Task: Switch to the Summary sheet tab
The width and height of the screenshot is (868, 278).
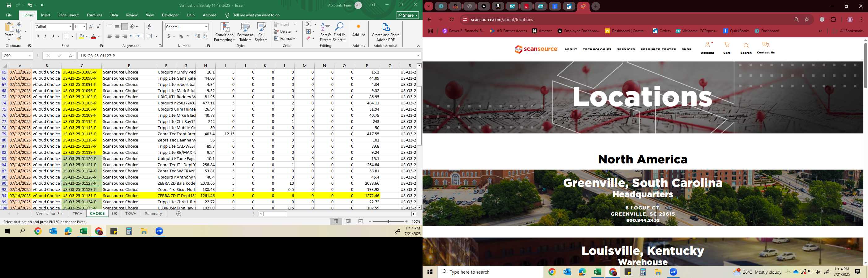Action: [x=153, y=214]
